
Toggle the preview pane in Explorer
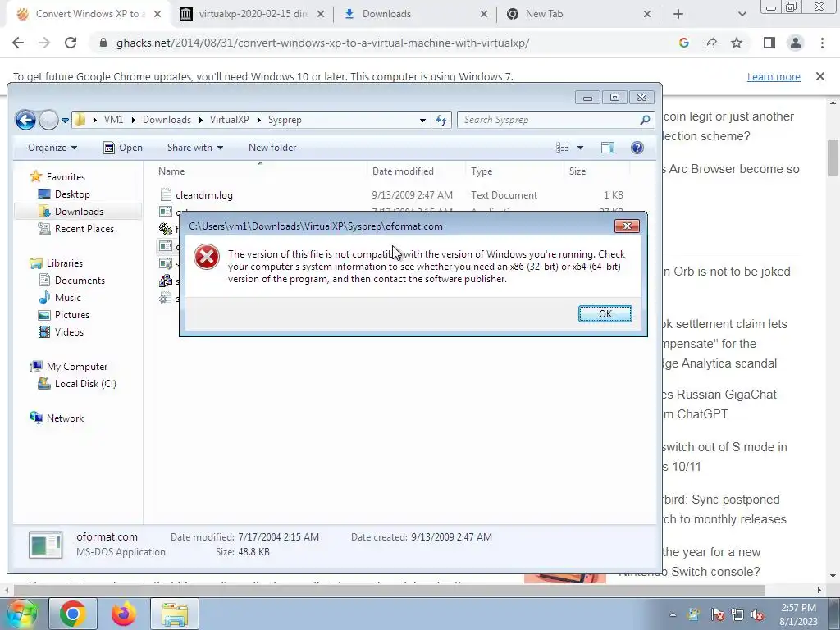pos(608,148)
